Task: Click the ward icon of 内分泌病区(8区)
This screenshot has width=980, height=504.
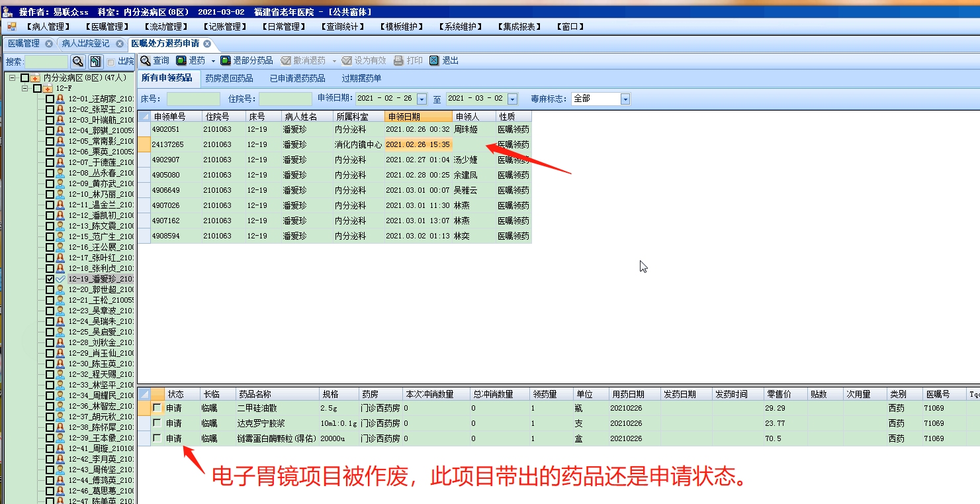Action: (35, 77)
